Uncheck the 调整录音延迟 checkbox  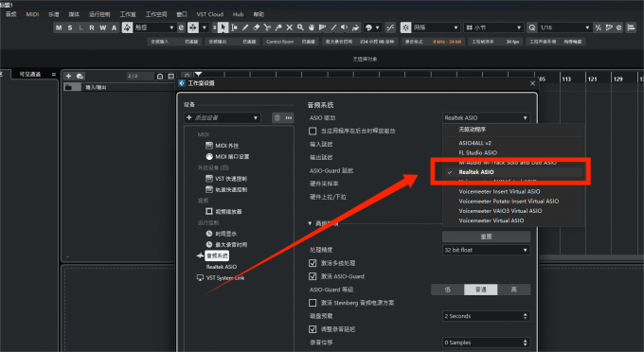(x=313, y=329)
